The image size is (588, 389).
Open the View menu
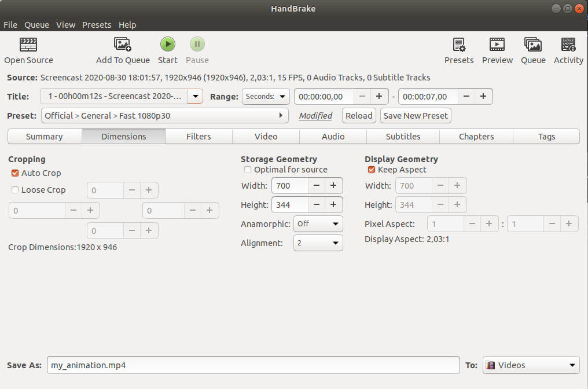click(x=65, y=25)
